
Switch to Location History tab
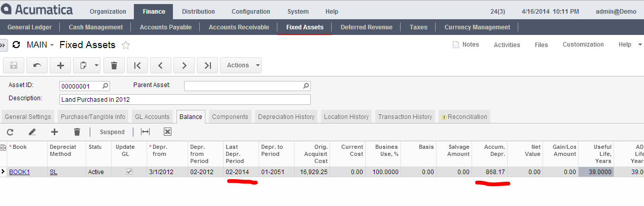pyautogui.click(x=346, y=116)
